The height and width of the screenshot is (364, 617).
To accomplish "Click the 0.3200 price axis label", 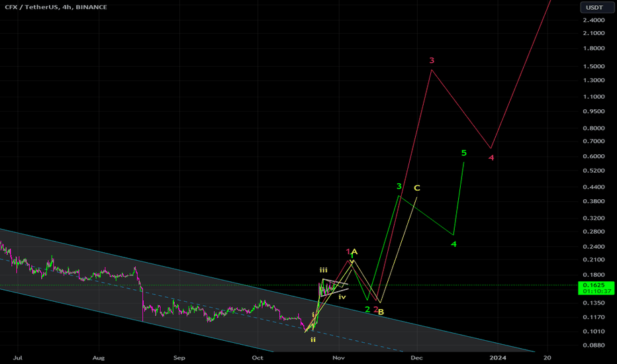I will [594, 218].
